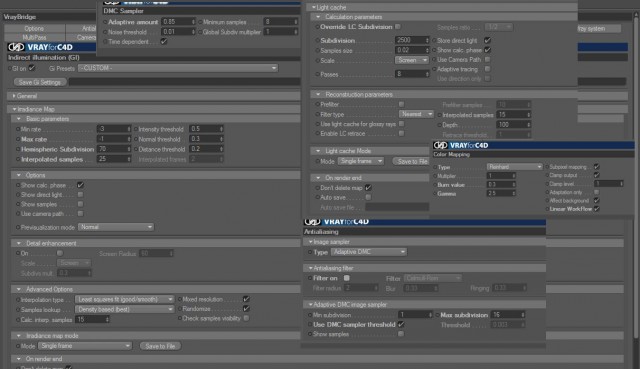Open the Image sampler Type dropdown

point(369,252)
